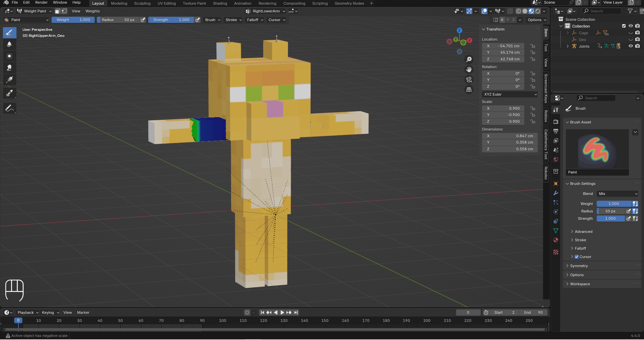Switch to orthographic view grid icon
Viewport: 644px width, 340px height.
click(x=469, y=90)
